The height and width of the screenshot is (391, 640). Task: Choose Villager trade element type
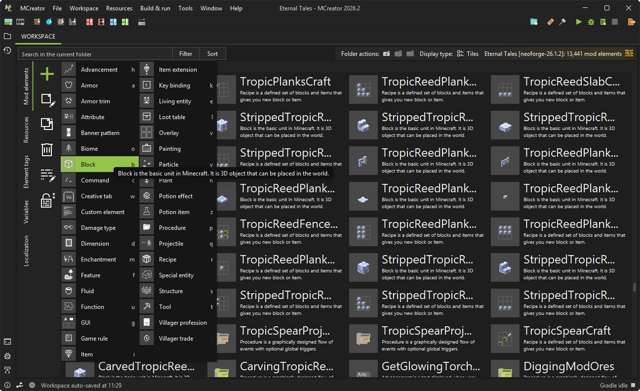178,338
